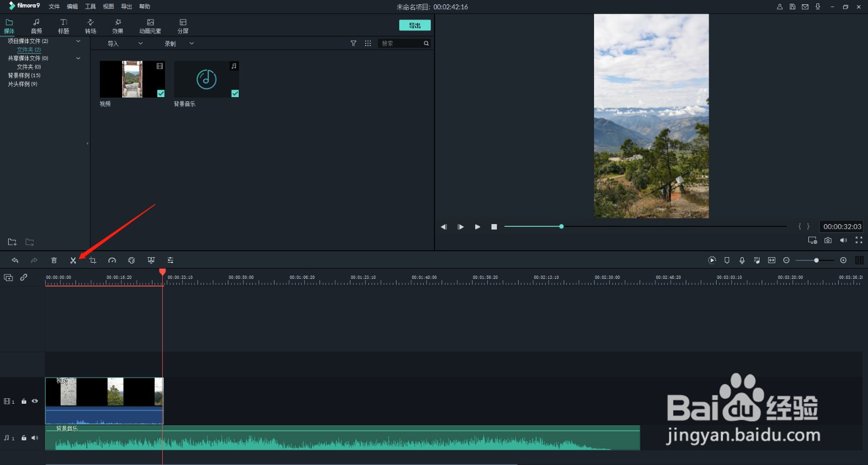Toggle the auto-ripple link icon

coord(24,277)
